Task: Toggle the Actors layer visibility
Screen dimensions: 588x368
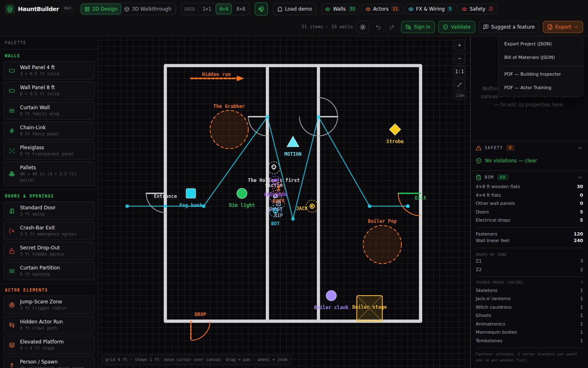Action: pyautogui.click(x=382, y=9)
